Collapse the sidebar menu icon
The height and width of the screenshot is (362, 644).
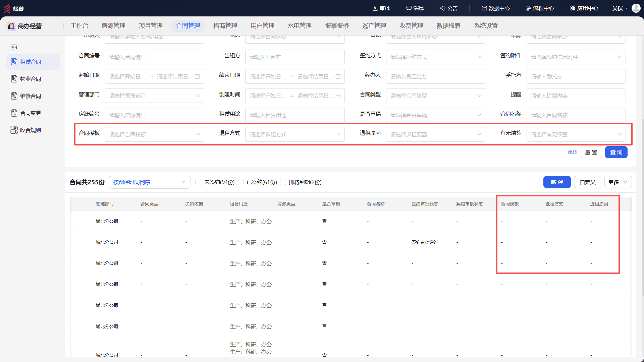[x=14, y=47]
